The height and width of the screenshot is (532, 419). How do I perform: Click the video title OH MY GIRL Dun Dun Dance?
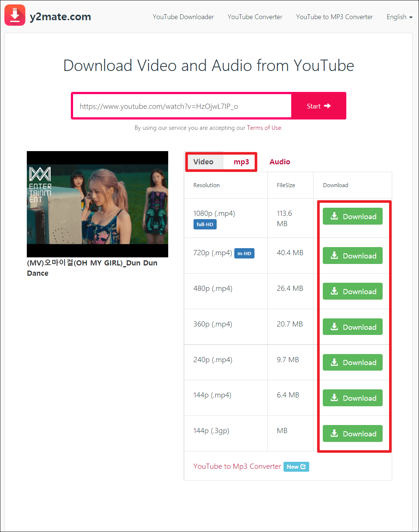pos(92,268)
